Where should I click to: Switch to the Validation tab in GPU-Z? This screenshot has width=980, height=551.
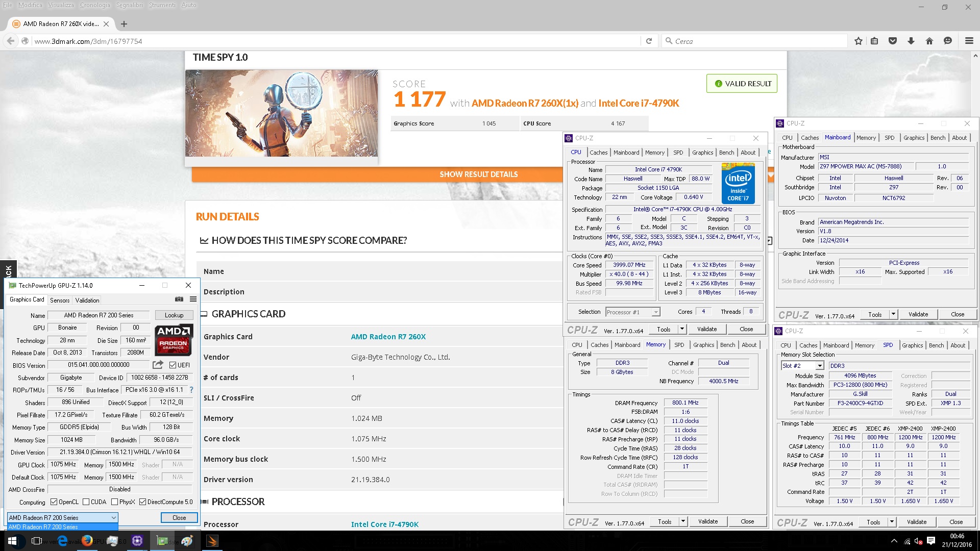tap(87, 300)
